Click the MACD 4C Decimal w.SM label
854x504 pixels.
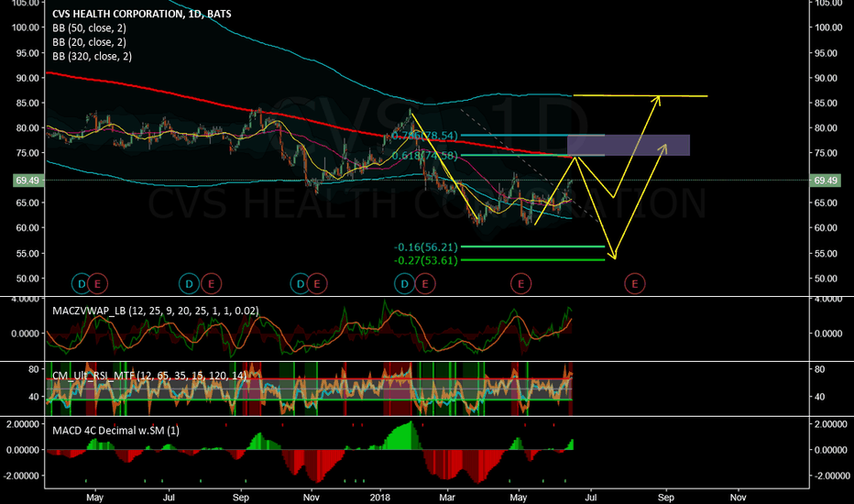tap(115, 431)
